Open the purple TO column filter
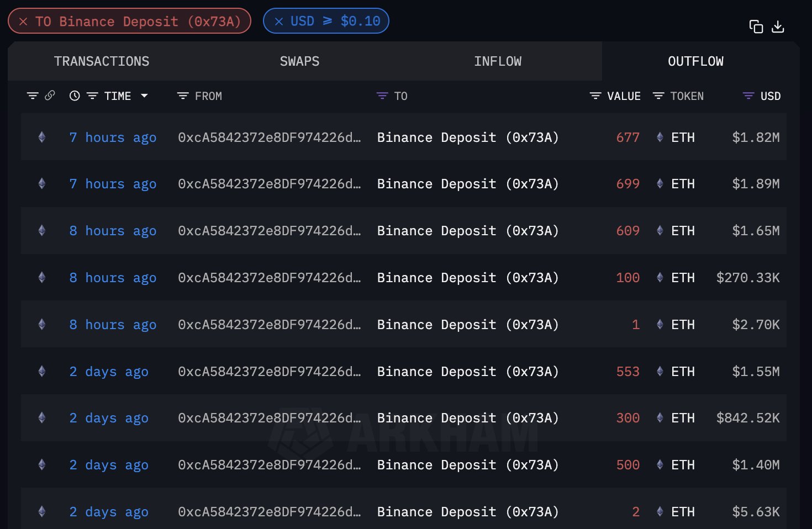 point(382,96)
